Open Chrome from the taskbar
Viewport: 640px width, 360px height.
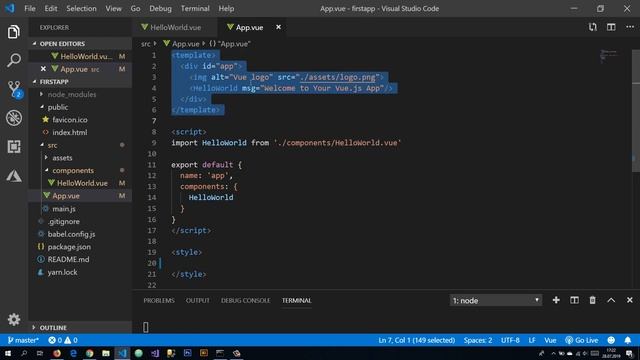pos(89,353)
